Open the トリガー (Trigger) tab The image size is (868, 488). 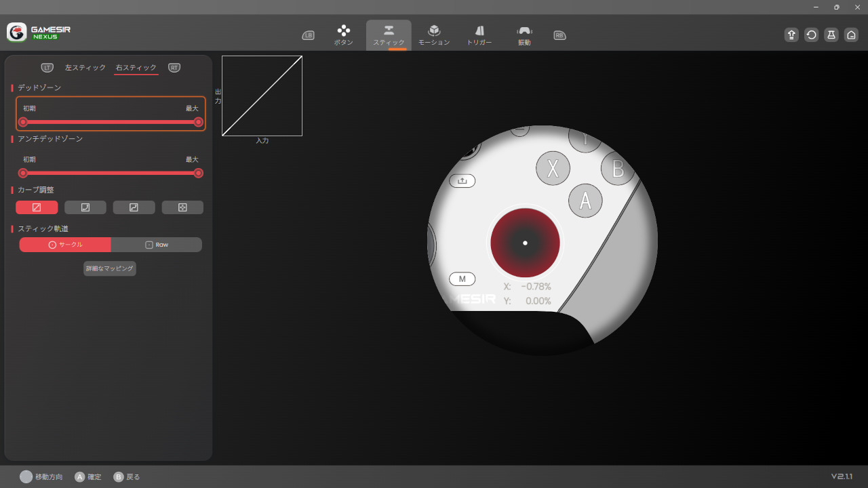coord(479,35)
